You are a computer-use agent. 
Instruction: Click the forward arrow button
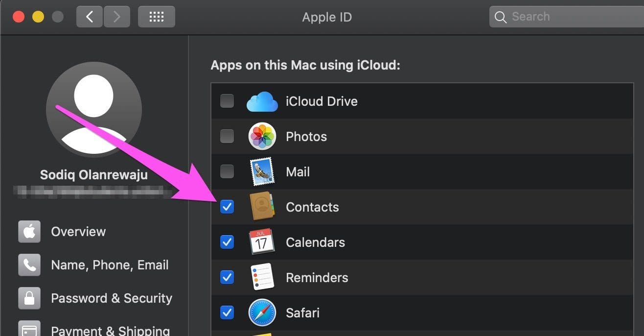(x=116, y=17)
